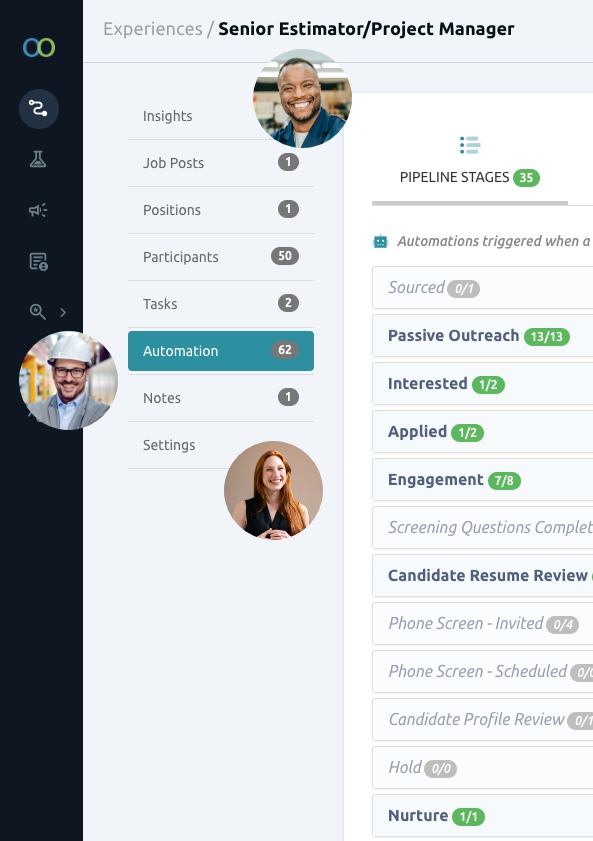Open the workflow route icon in sidebar

click(39, 108)
